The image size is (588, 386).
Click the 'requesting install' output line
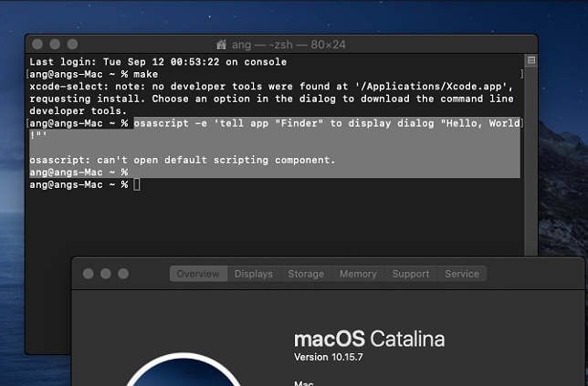click(x=271, y=99)
